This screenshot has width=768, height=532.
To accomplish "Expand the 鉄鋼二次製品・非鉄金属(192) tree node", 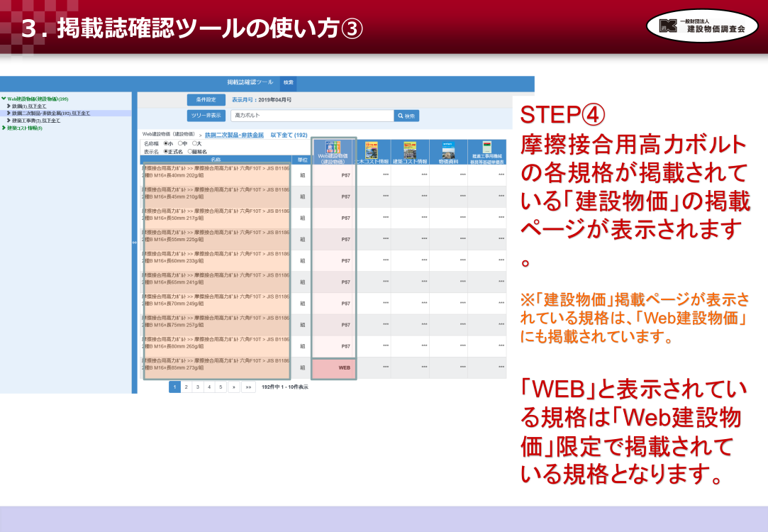I will (9, 113).
